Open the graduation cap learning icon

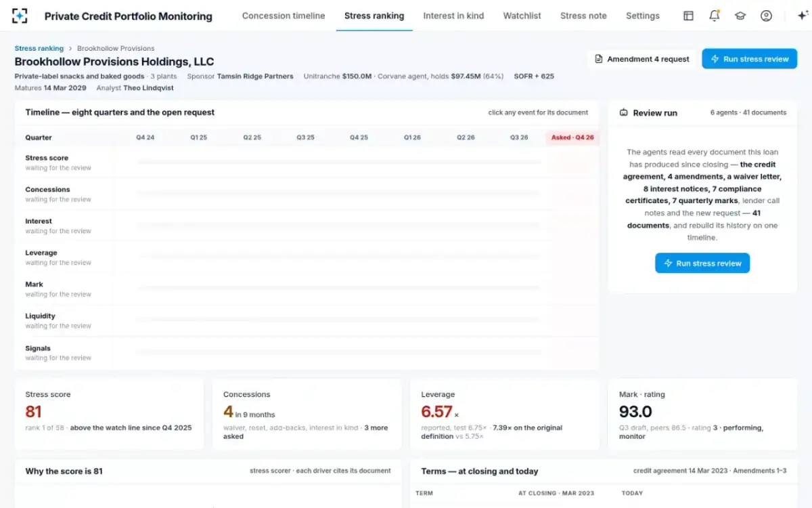pos(740,16)
